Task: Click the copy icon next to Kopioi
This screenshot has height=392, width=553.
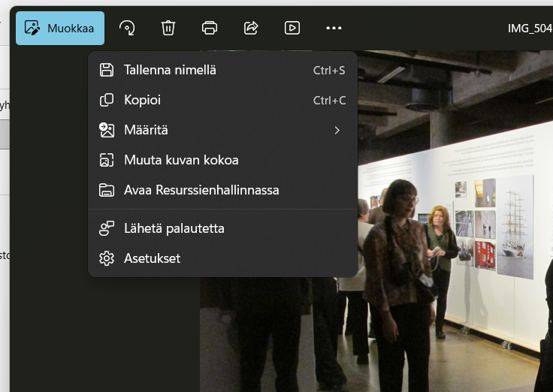Action: (107, 100)
